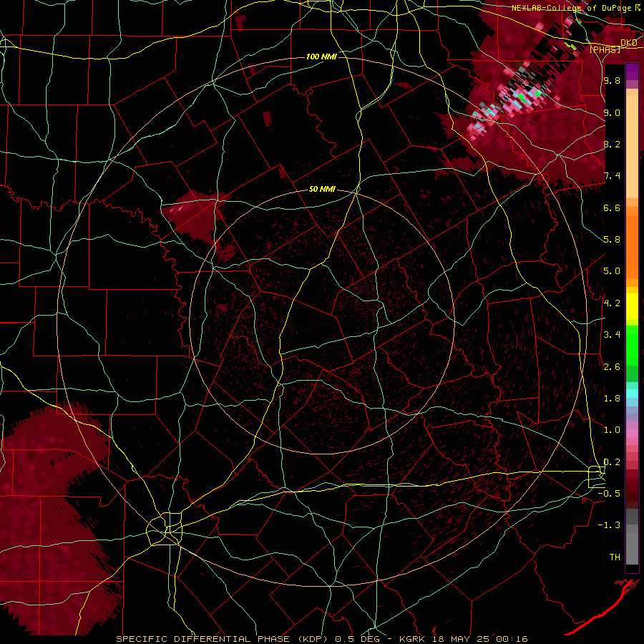Pick the light peach segment of the color bar
The width and height of the screenshot is (644, 644).
(632, 147)
